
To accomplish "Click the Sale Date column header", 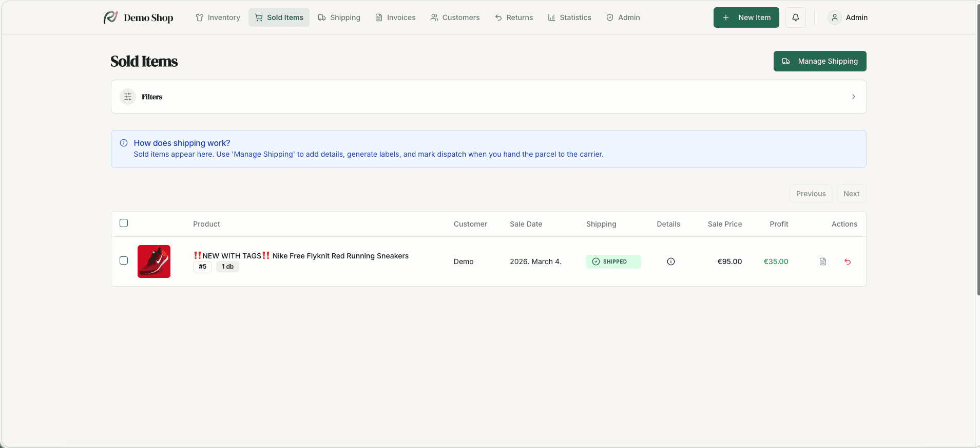I will [x=526, y=224].
